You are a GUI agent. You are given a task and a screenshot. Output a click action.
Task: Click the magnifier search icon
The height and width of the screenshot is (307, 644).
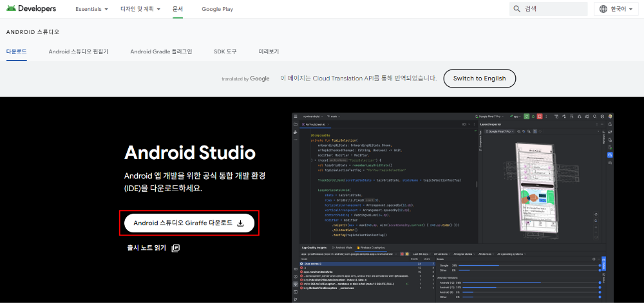pos(516,8)
